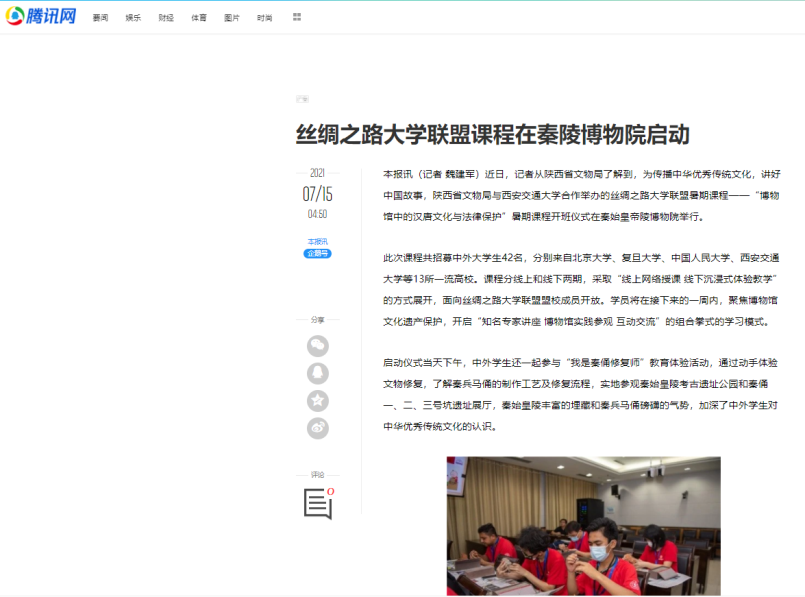The height and width of the screenshot is (597, 805).
Task: Open the 体育 sports section
Action: click(199, 18)
